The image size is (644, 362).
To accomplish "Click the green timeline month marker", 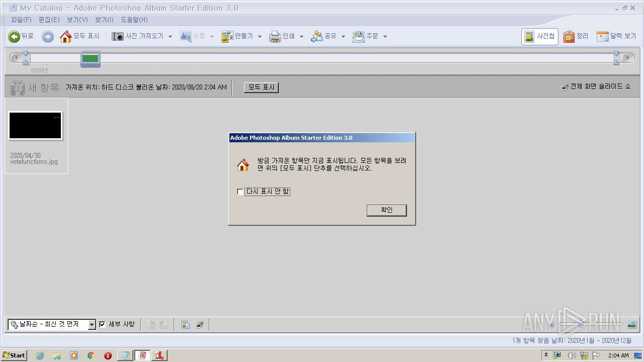I will 91,59.
